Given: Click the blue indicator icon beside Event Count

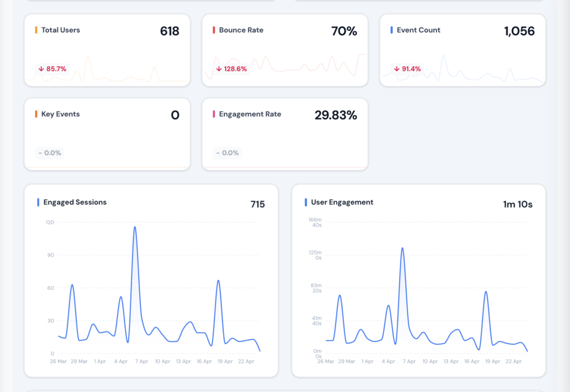Looking at the screenshot, I should (392, 30).
